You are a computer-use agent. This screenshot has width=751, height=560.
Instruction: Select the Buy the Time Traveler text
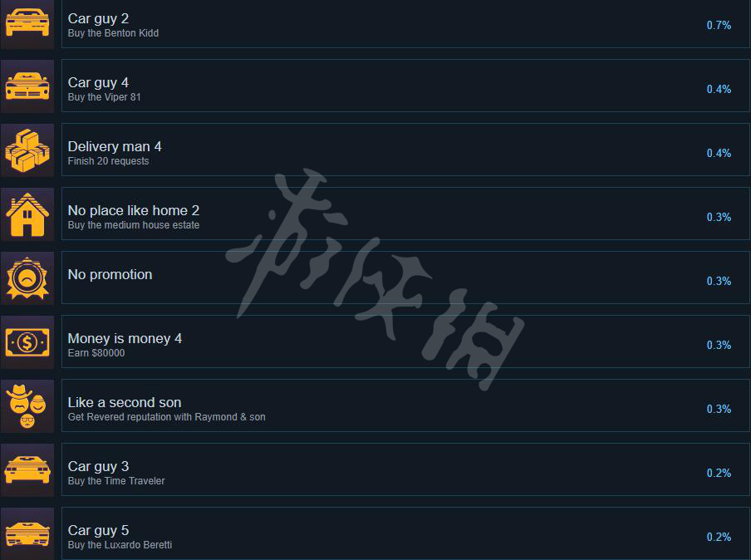[116, 481]
